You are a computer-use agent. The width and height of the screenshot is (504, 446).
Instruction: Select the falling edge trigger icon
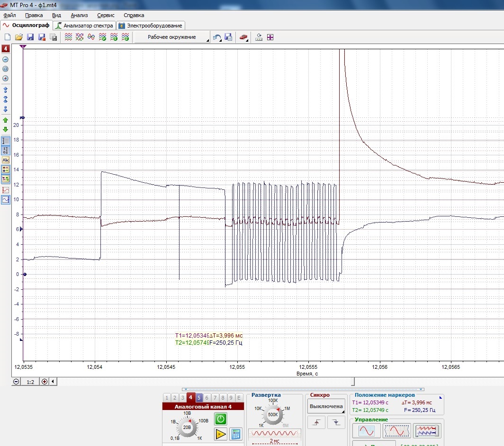pos(336,422)
